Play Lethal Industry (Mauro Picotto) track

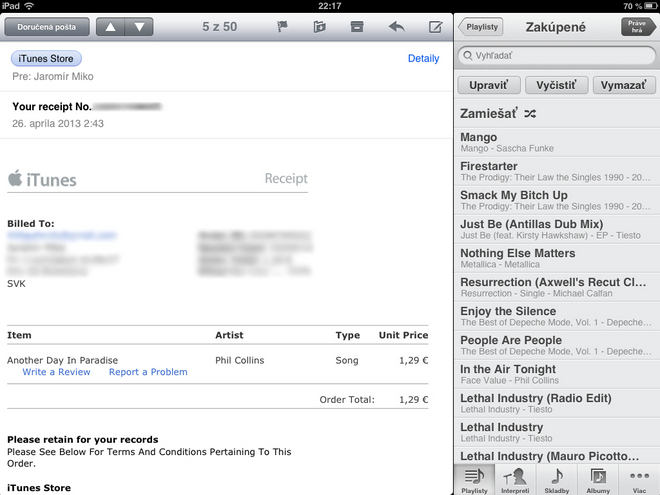click(556, 456)
